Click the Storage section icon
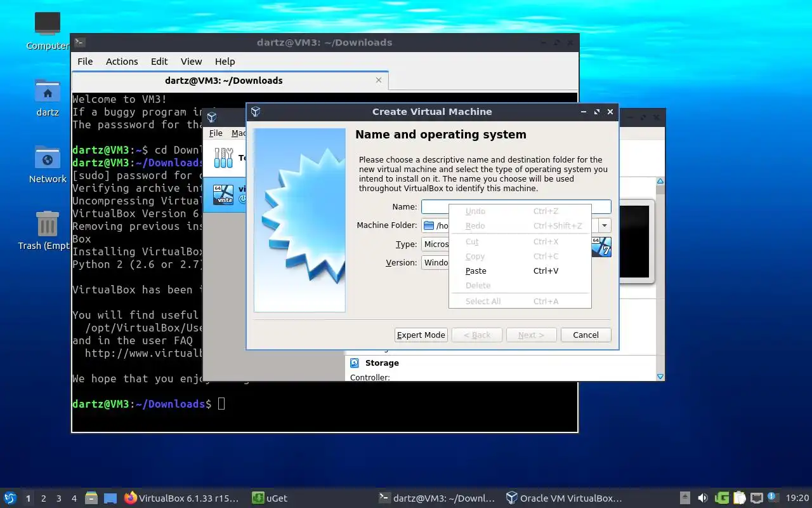This screenshot has height=508, width=812. click(x=355, y=363)
